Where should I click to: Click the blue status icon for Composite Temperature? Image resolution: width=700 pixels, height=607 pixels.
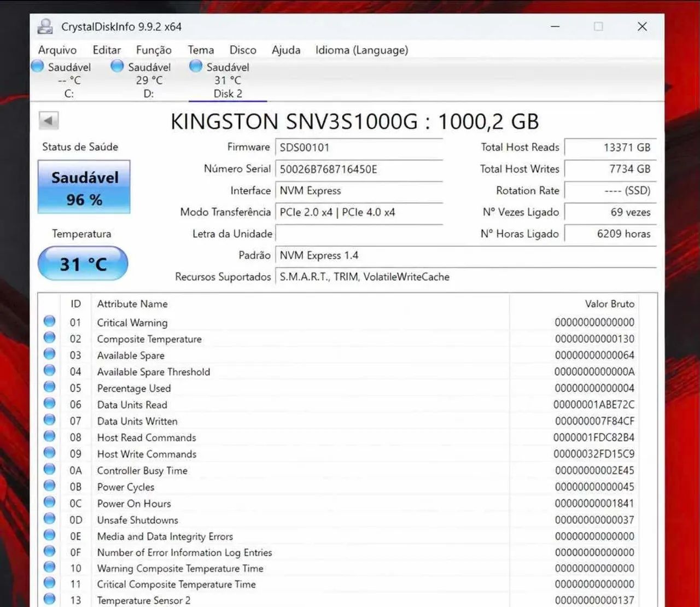(50, 337)
